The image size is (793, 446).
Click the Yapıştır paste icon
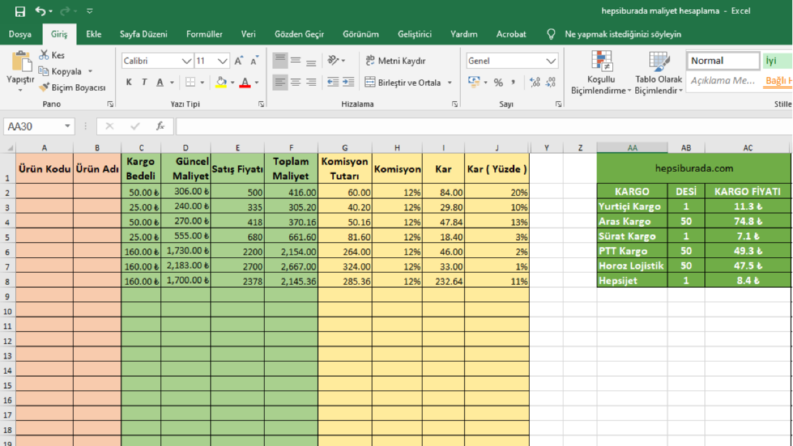(21, 62)
